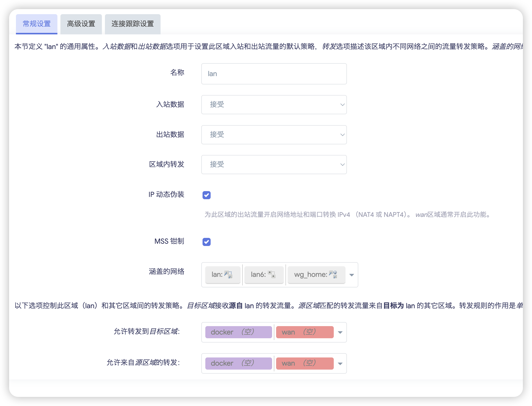The height and width of the screenshot is (406, 532).
Task: Select the wan tag in 允许来自源区域的转发
Action: [305, 363]
